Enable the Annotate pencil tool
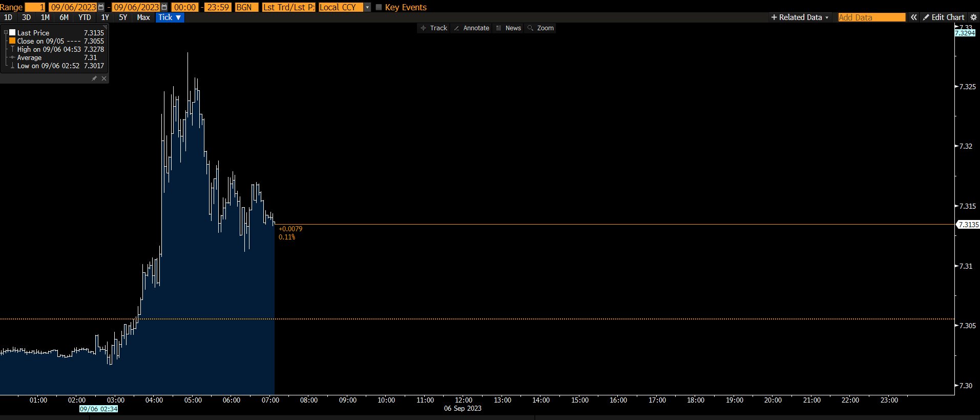The height and width of the screenshot is (420, 980). pos(471,28)
